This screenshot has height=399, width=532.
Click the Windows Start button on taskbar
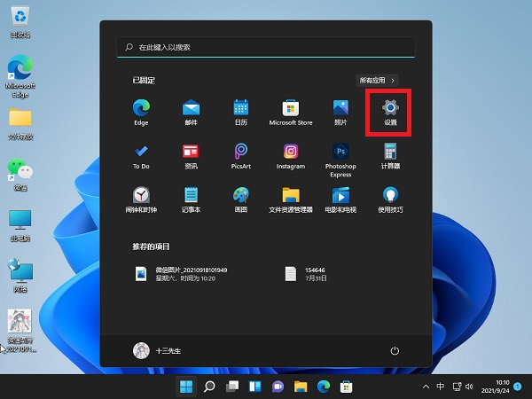pos(186,387)
